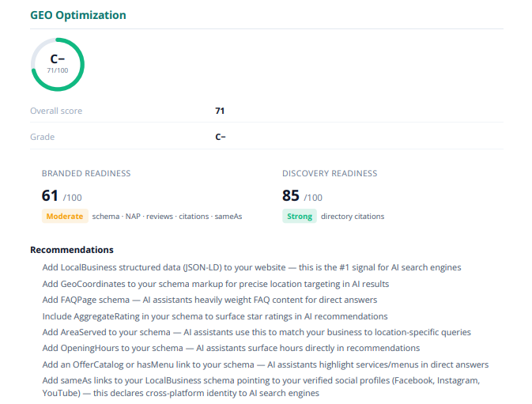Click the C− grade score ring
Image resolution: width=532 pixels, height=404 pixels.
58,65
